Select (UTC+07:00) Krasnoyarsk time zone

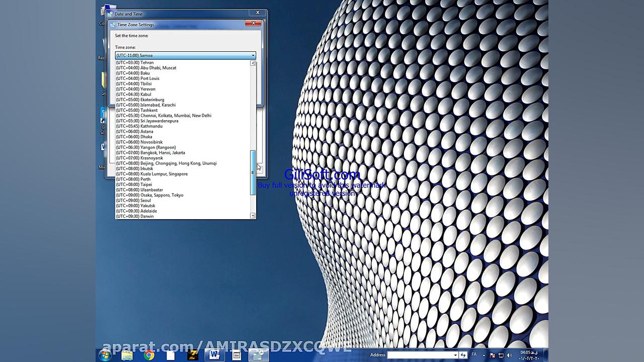183,158
